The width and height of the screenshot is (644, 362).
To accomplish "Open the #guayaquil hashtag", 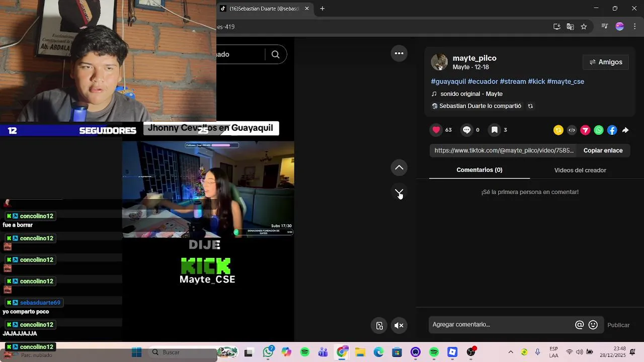I will point(448,81).
